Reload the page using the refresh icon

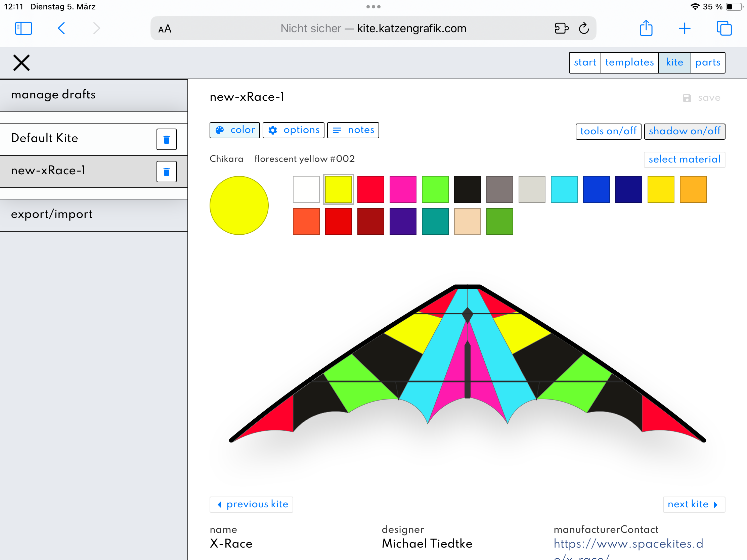pyautogui.click(x=583, y=28)
